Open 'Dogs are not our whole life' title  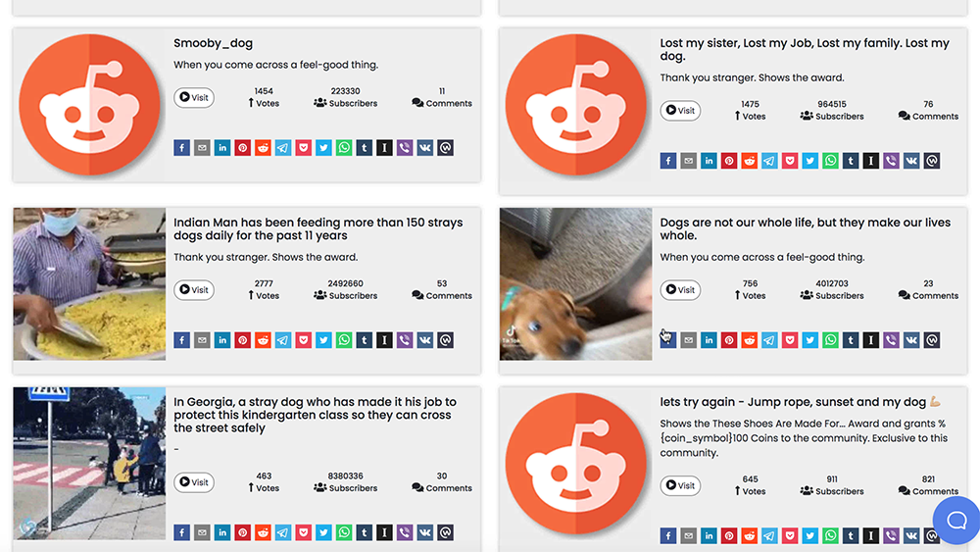coord(805,228)
